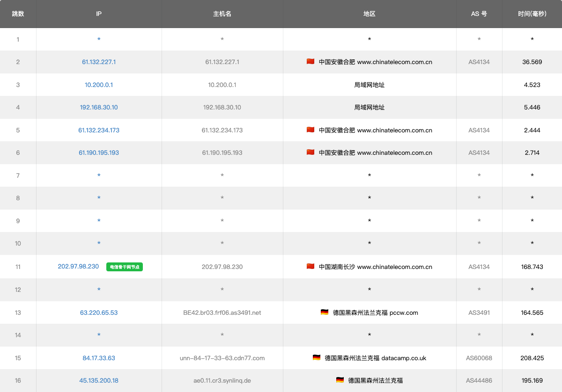Click AS60068 in hop 15 row
This screenshot has width=562, height=392.
(479, 358)
